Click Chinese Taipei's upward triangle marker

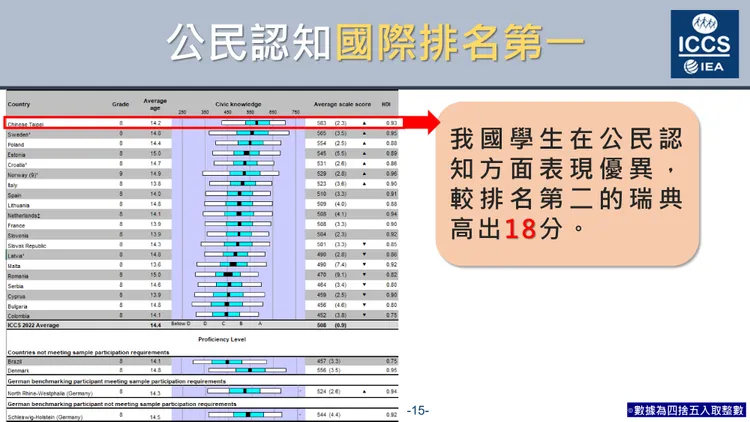(364, 123)
